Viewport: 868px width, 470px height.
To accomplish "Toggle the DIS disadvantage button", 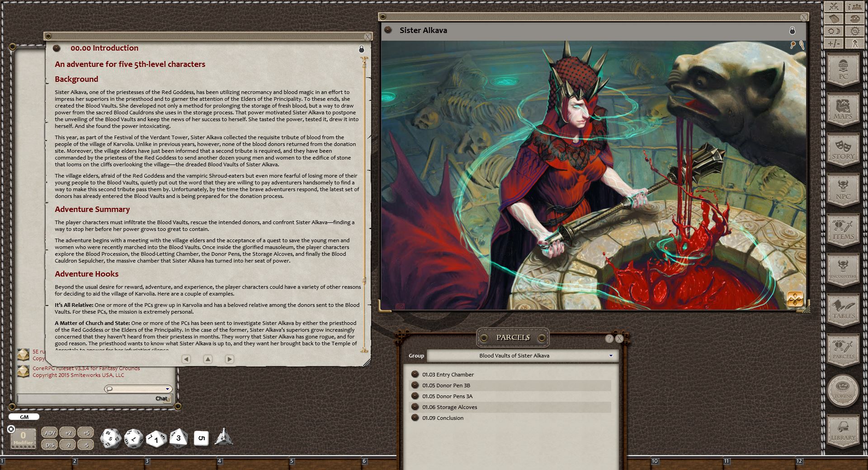I will point(50,445).
